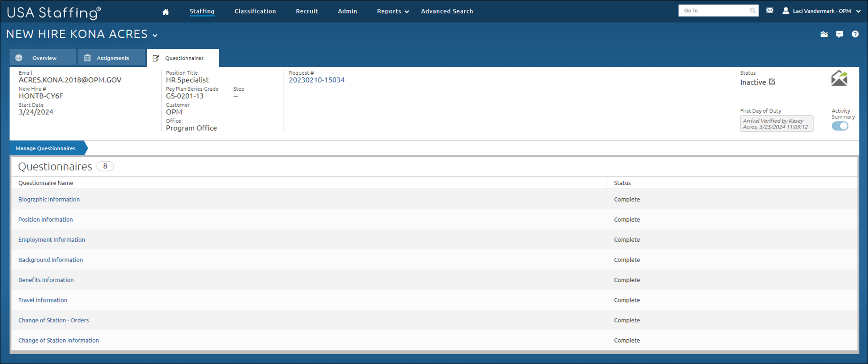Click Complete status for Benefits Information
The width and height of the screenshot is (868, 364).
coord(627,280)
